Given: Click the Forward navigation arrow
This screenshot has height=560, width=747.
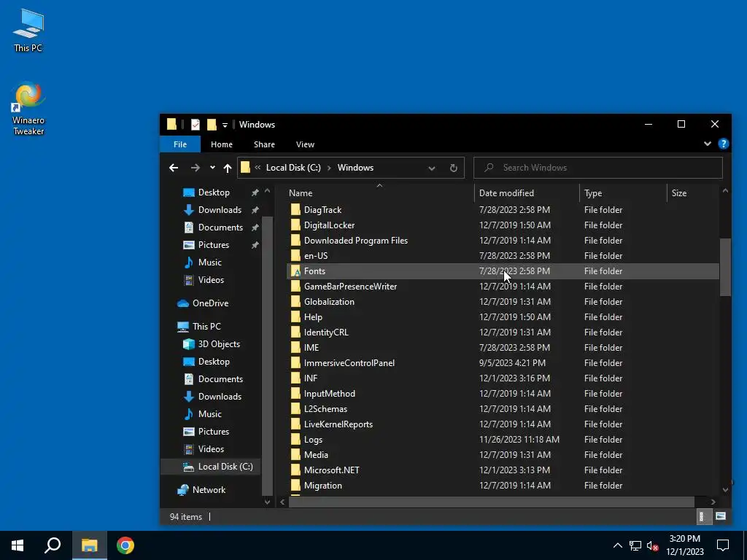Looking at the screenshot, I should tap(196, 168).
